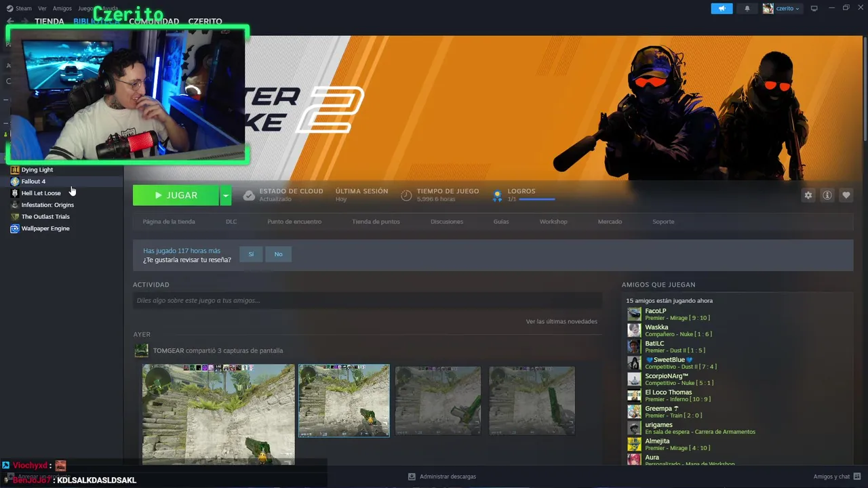Image resolution: width=868 pixels, height=488 pixels.
Task: Select Fallout 4 in the library list
Action: tap(33, 182)
